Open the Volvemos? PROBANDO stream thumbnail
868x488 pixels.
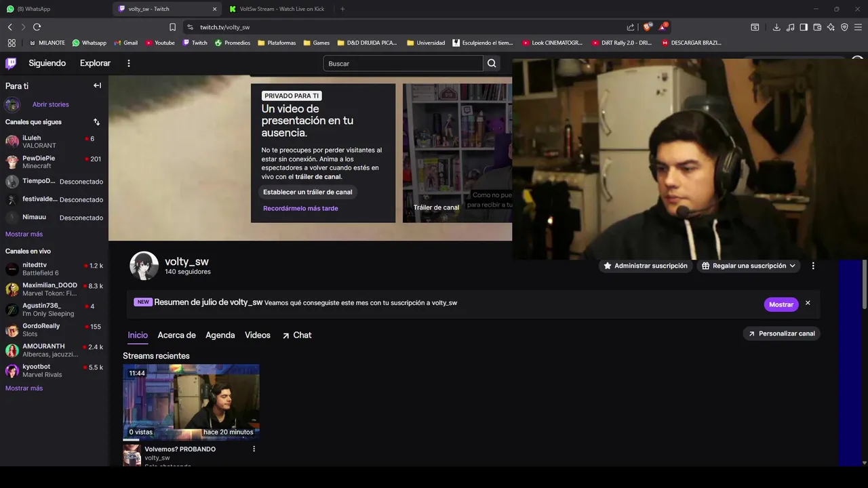coord(191,402)
